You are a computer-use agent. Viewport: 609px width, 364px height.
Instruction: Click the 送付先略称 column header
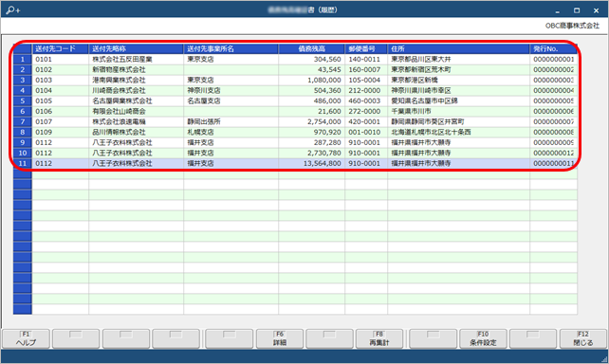136,49
